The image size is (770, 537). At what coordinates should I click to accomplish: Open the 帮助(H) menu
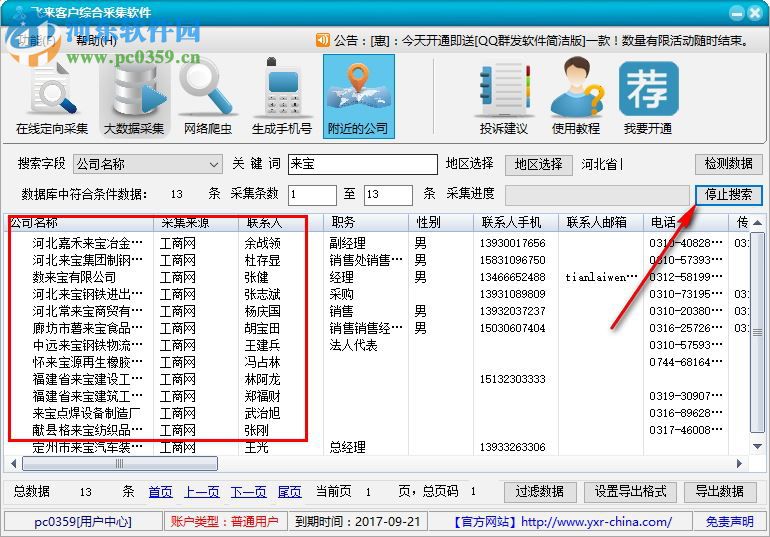coord(96,41)
